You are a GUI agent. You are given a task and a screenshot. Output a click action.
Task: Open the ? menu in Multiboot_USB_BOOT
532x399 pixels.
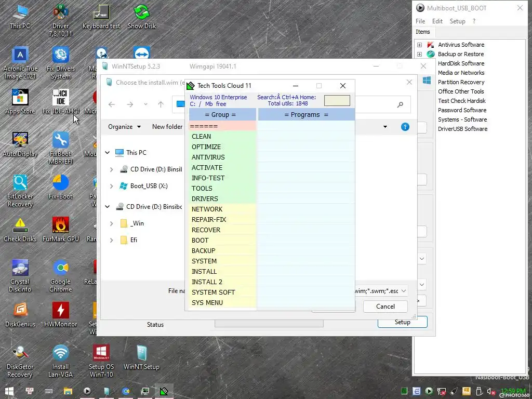point(474,21)
